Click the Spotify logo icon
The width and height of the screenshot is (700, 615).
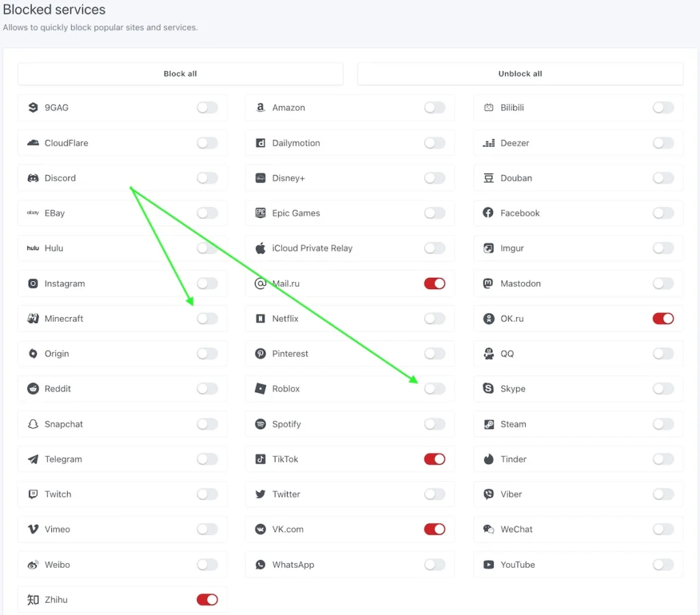260,424
